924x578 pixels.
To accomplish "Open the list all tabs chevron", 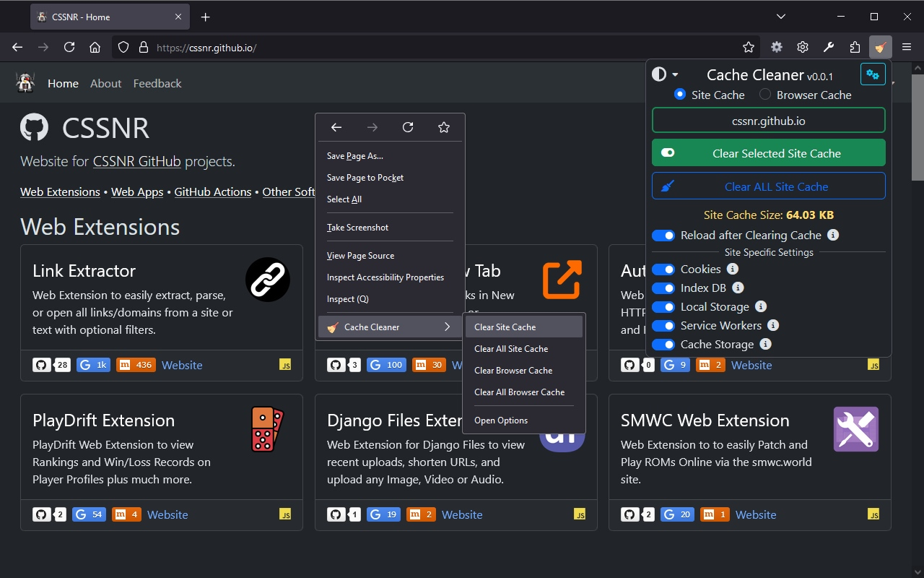I will pos(781,16).
